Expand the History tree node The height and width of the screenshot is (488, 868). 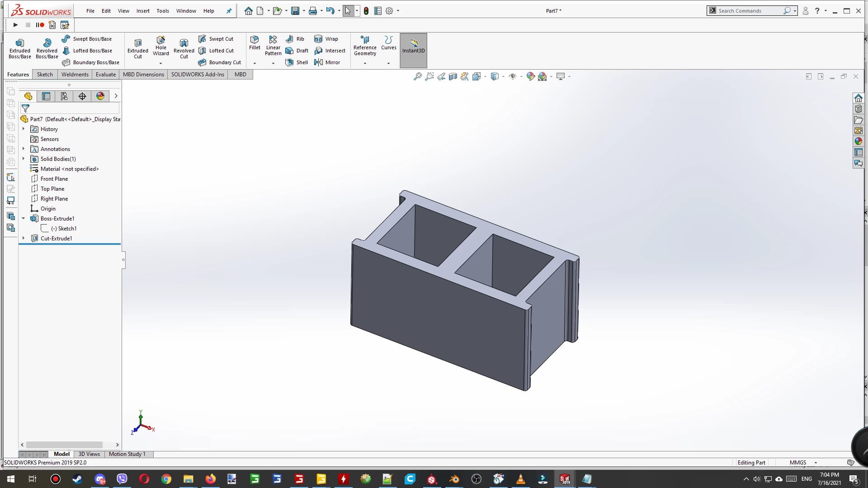coord(24,129)
